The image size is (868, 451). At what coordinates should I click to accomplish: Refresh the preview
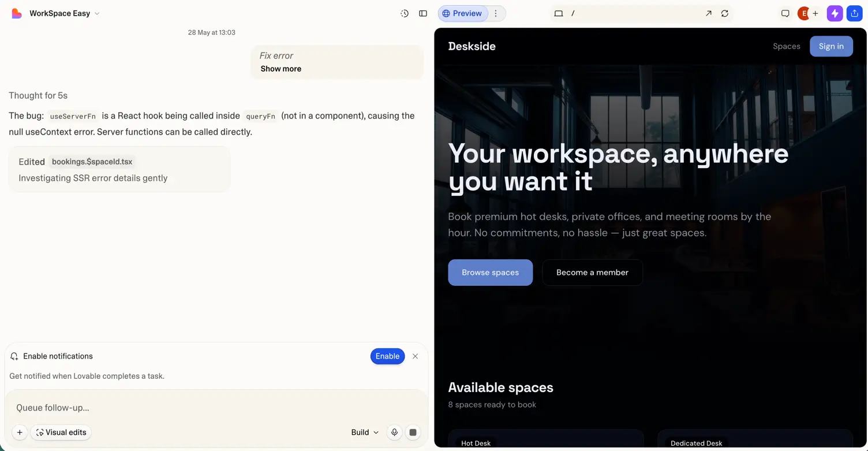click(725, 13)
